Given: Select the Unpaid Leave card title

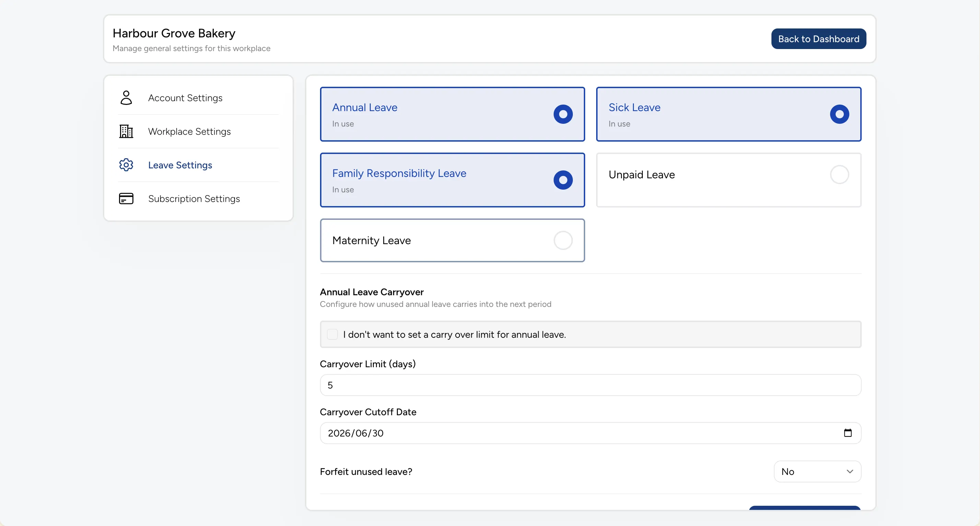Looking at the screenshot, I should click(x=641, y=175).
